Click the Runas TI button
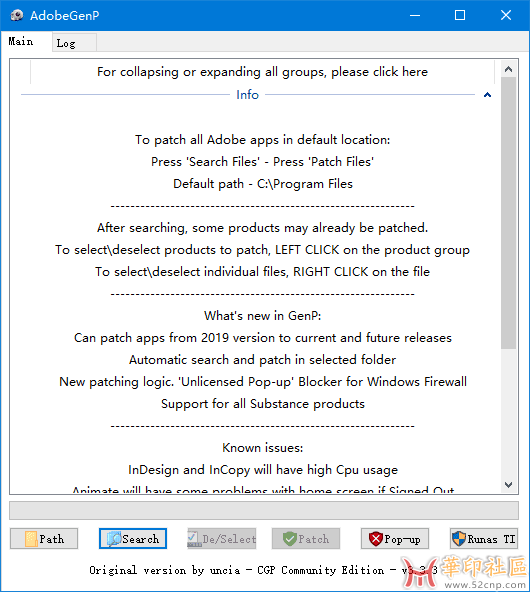The height and width of the screenshot is (592, 530). tap(484, 538)
